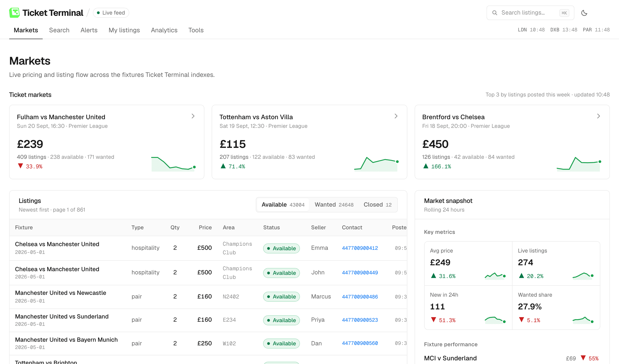Select Manchester United vs Newcastle row
Image resolution: width=619 pixels, height=364 pixels.
[208, 297]
